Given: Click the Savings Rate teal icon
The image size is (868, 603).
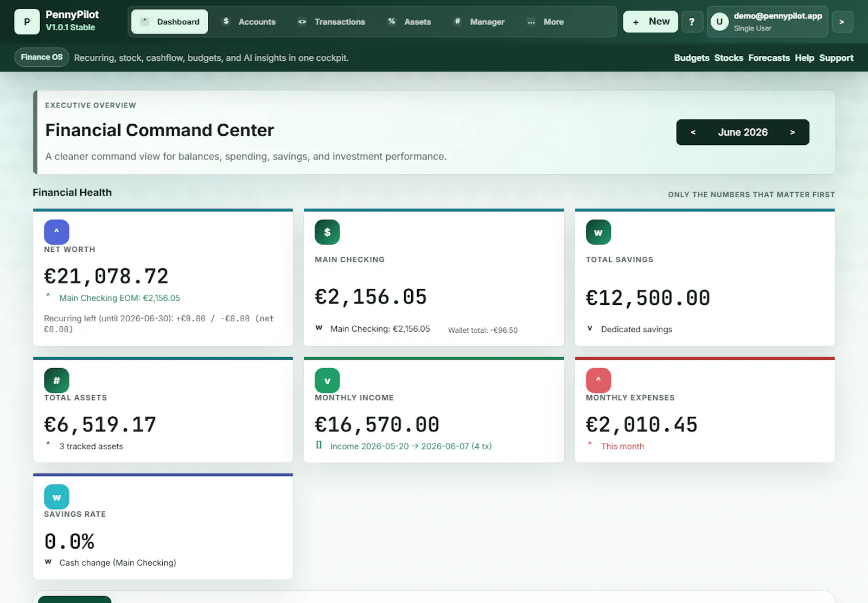Looking at the screenshot, I should [x=56, y=497].
